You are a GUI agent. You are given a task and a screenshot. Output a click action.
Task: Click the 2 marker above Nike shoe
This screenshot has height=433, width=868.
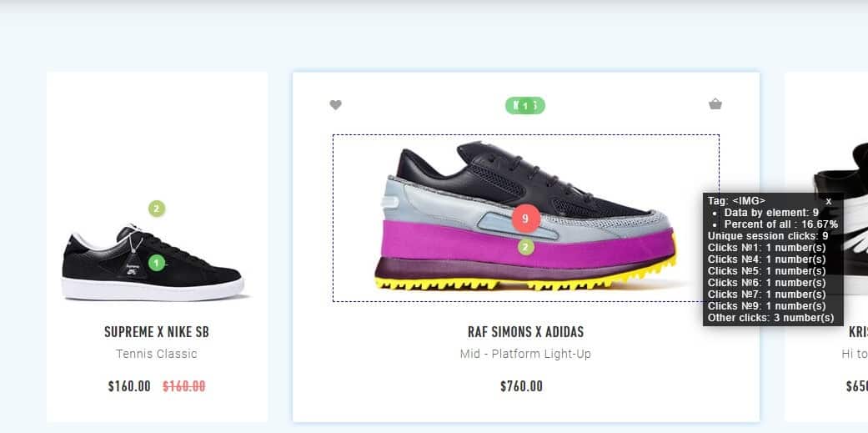tap(157, 209)
